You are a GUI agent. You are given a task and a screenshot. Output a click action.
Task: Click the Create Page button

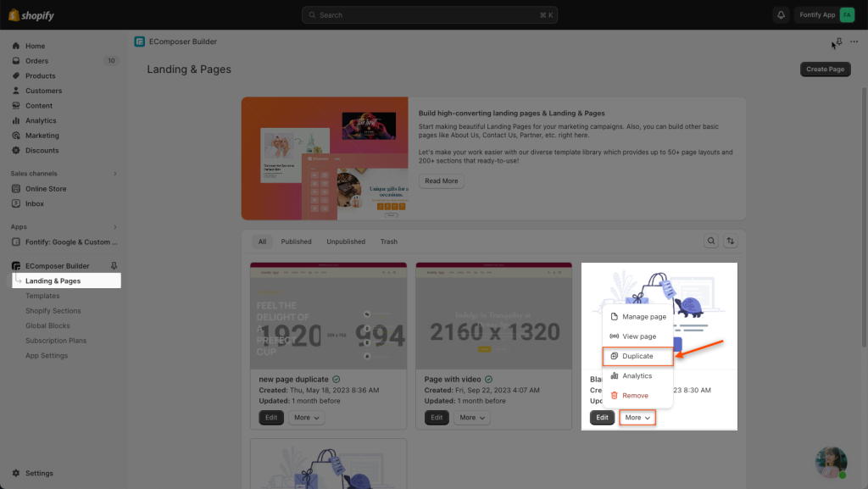click(x=825, y=69)
